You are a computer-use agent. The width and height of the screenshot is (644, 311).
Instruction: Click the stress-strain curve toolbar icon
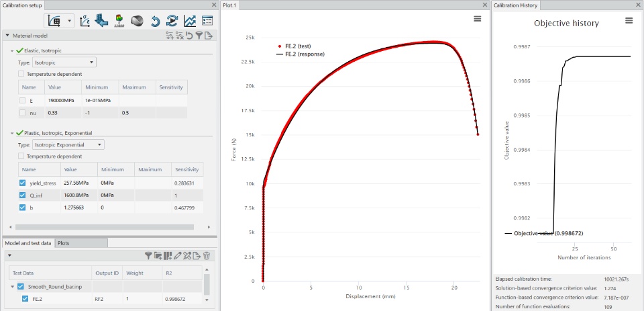(85, 21)
